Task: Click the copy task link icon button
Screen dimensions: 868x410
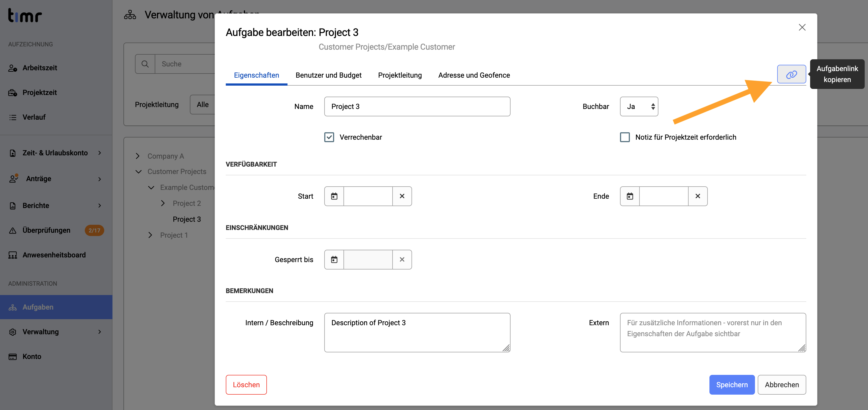Action: click(791, 74)
